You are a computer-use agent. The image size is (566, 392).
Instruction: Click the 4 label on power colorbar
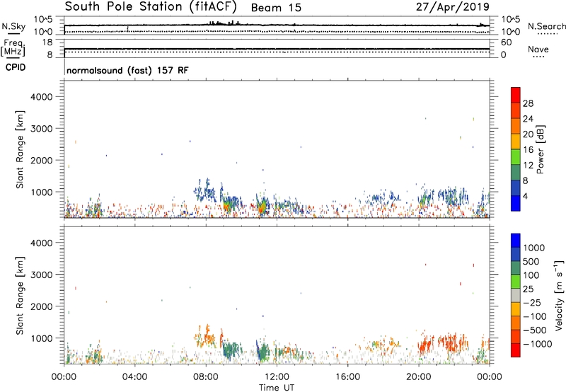point(526,196)
